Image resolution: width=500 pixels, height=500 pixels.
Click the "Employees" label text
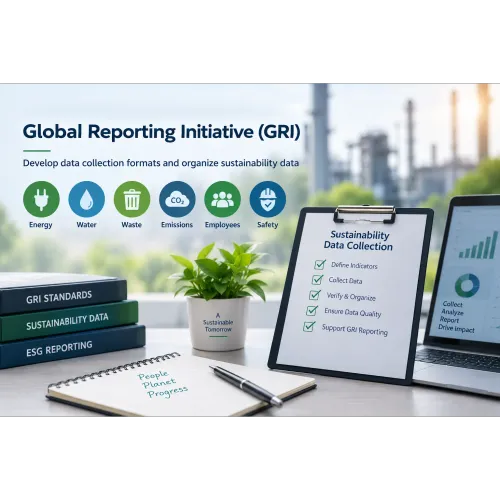click(x=222, y=225)
